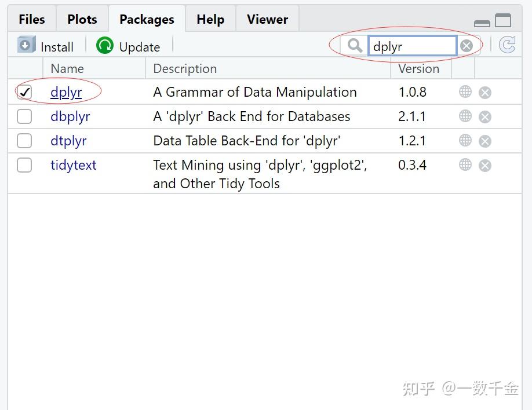Load dbplyr by checking its box
Viewport: 532px width, 410px height.
[24, 116]
